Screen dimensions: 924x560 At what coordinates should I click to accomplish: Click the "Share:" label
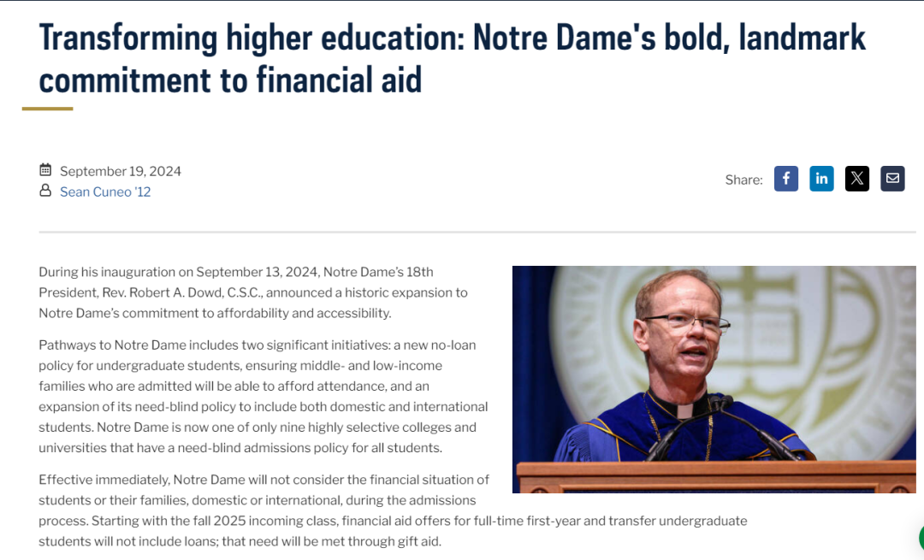coord(743,180)
